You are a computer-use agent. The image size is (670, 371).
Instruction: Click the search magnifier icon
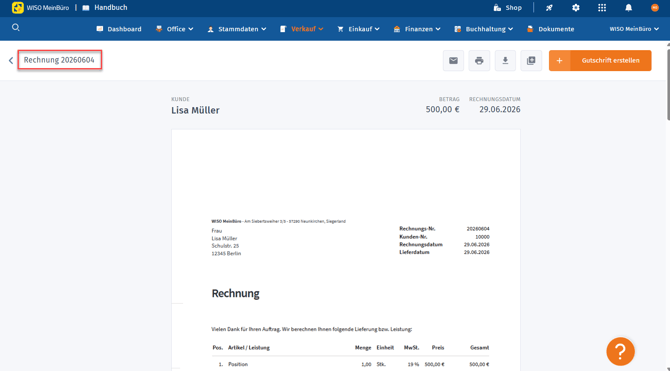(16, 28)
